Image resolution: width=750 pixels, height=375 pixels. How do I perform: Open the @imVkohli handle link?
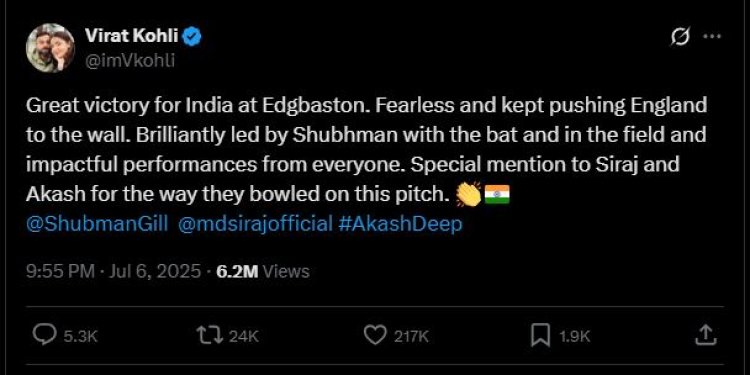[130, 61]
